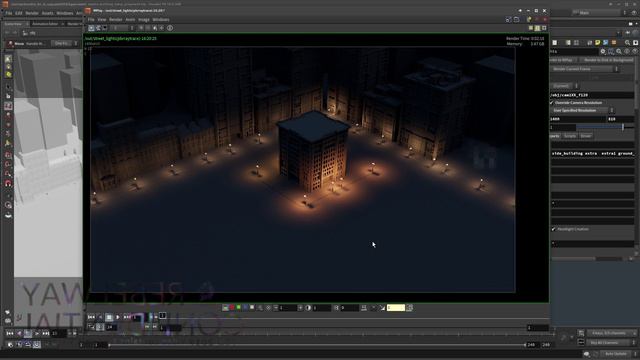This screenshot has width=640, height=360.
Task: Show the red channel in MPlay
Action: [x=232, y=308]
